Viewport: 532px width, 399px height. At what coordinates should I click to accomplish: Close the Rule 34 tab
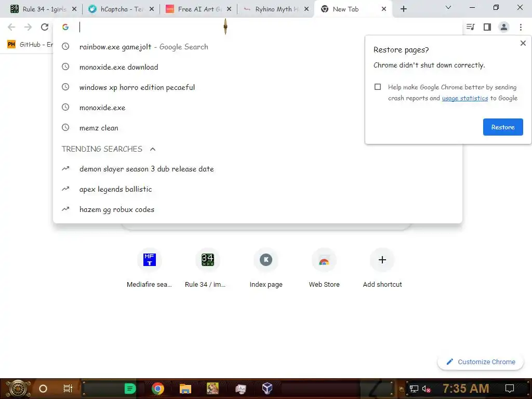point(74,9)
